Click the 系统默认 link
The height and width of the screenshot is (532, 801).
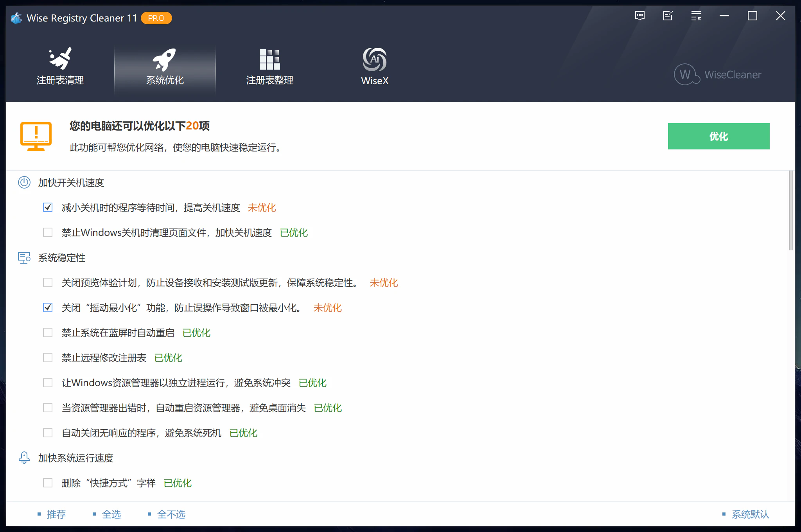click(750, 514)
